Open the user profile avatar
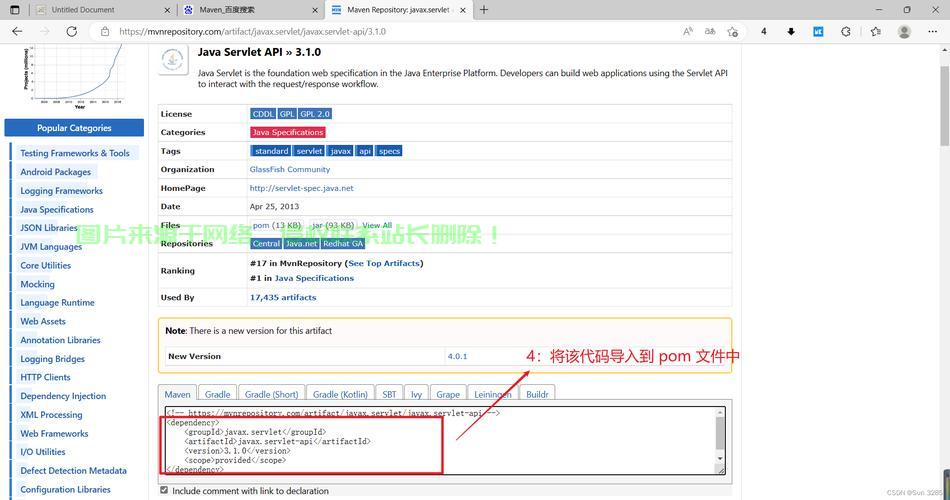 pyautogui.click(x=904, y=32)
